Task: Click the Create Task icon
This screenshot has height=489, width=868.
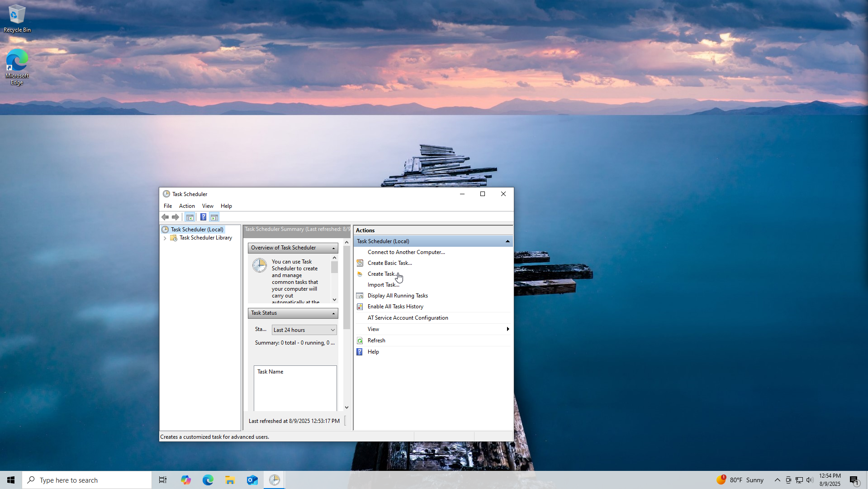Action: point(360,274)
